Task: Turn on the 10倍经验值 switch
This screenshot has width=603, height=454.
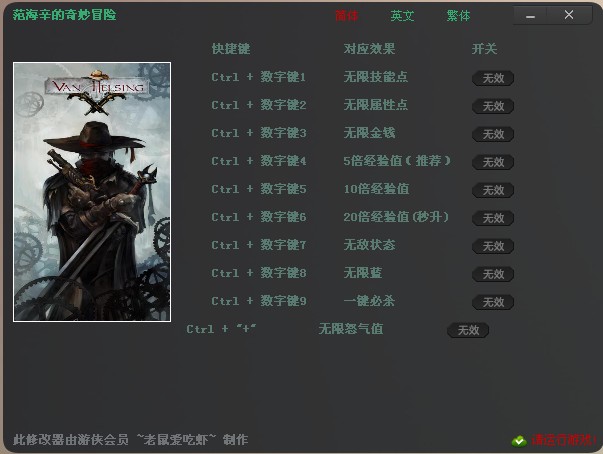Action: point(493,190)
